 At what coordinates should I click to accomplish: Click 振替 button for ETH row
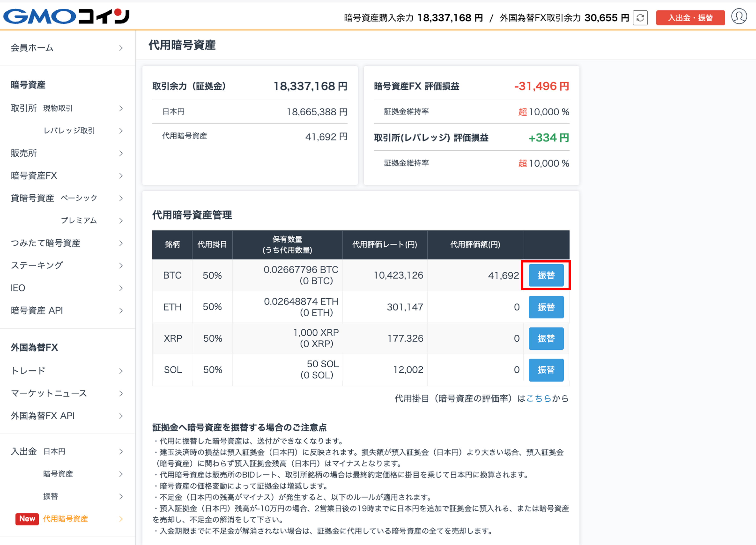coord(546,307)
